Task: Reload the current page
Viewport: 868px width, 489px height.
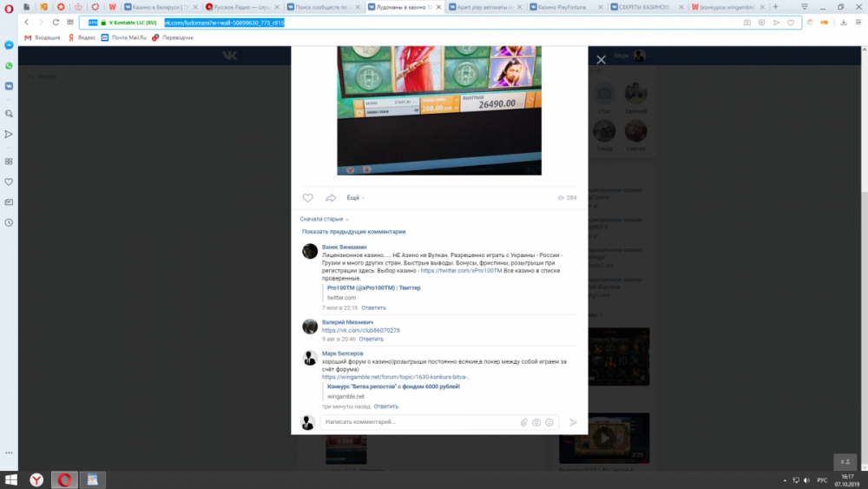Action: pos(56,23)
